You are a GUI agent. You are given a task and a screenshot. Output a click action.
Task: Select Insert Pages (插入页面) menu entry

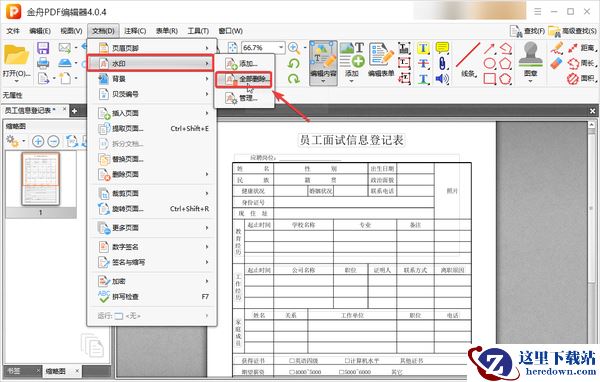pos(152,113)
